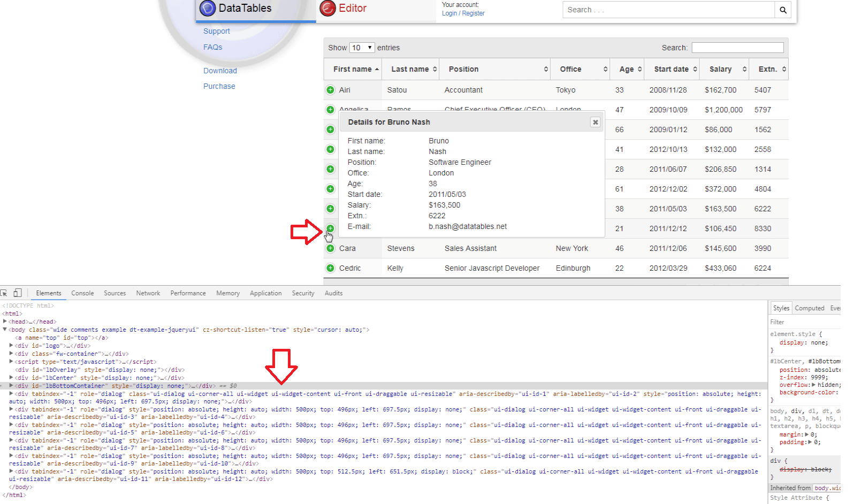This screenshot has height=504, width=854.
Task: Collapse the body node in Elements tree
Action: (x=5, y=330)
